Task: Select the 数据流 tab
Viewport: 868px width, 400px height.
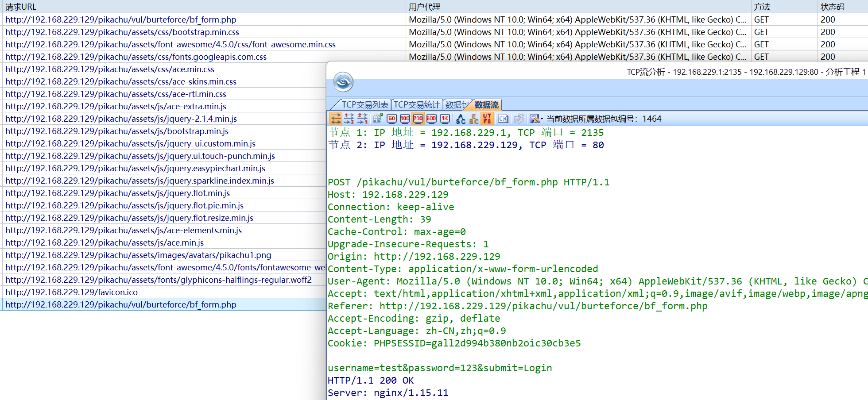Action: [486, 104]
